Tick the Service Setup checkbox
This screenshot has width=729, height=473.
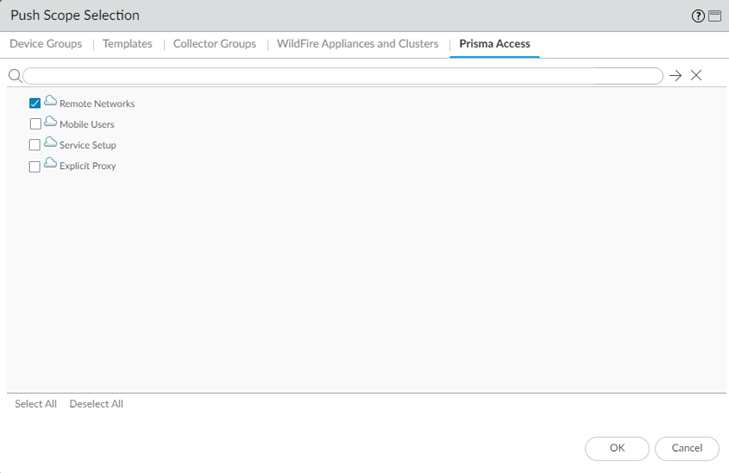click(x=35, y=145)
